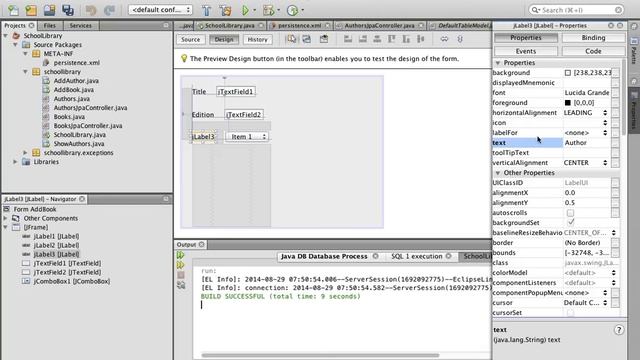Expand the schoollibrary.exceptions package
640x360 pixels.
[25, 153]
